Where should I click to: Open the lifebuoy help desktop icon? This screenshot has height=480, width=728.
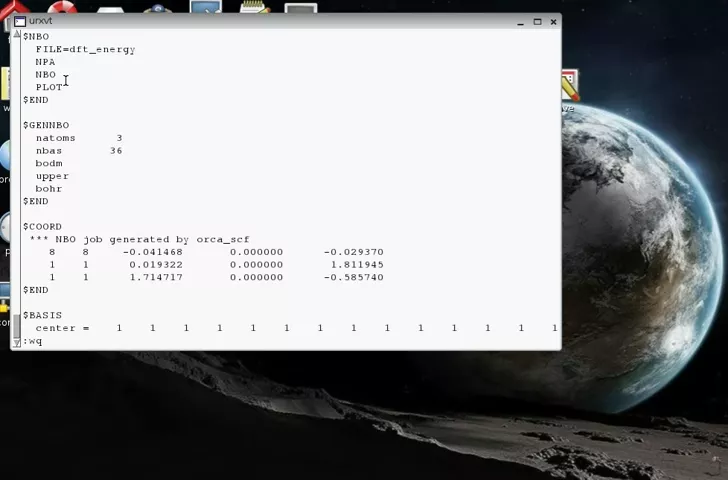click(62, 9)
